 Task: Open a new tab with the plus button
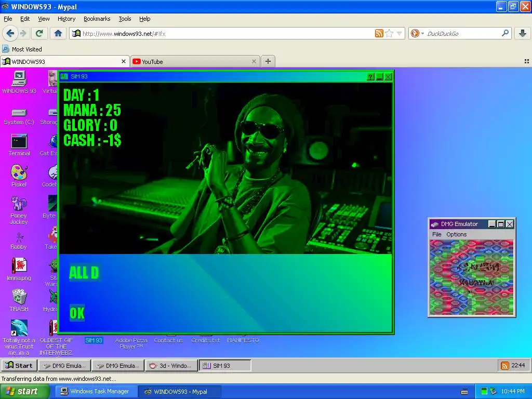click(x=268, y=61)
